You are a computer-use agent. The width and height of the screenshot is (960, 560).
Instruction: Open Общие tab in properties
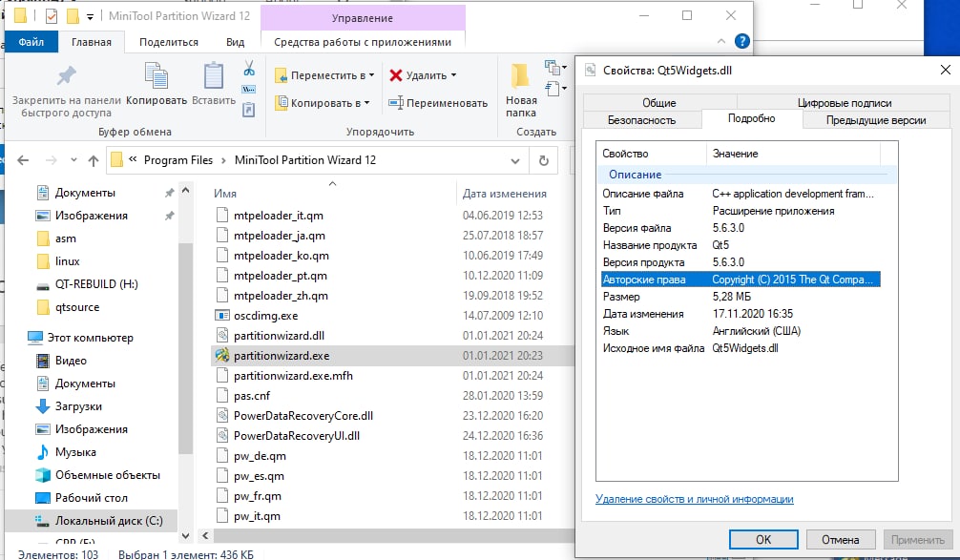coord(659,102)
